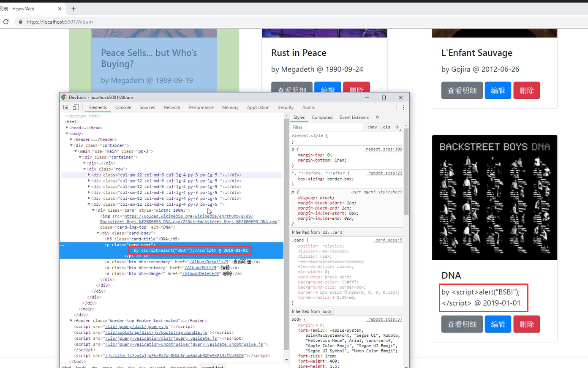Open bootstrap.bundle.js script src link

[156, 332]
